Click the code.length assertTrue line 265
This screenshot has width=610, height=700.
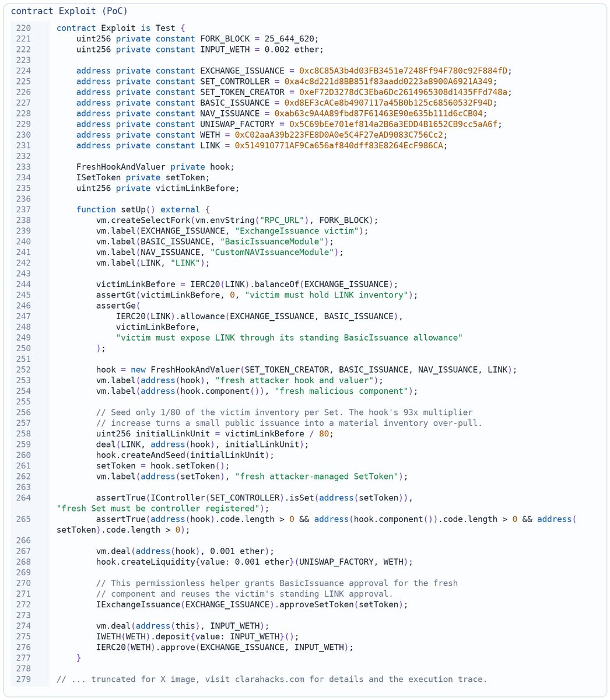316,524
